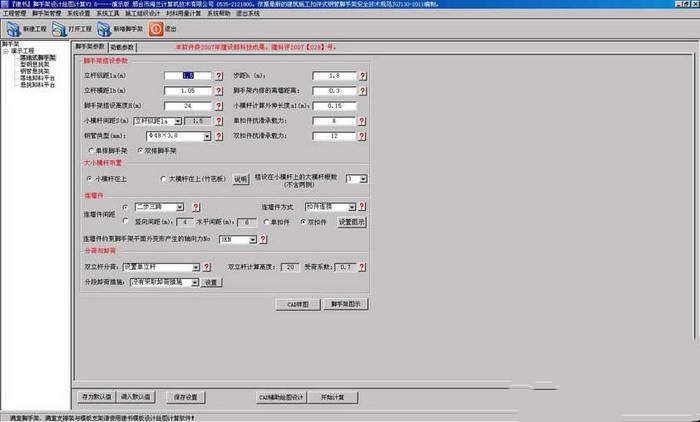Click the 保存设置 button

[185, 397]
